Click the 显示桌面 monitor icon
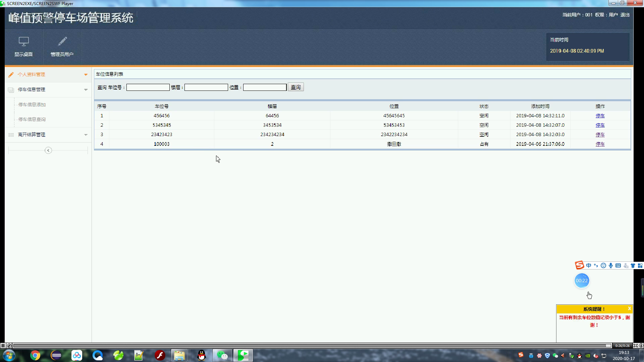The width and height of the screenshot is (644, 362). pos(23,42)
